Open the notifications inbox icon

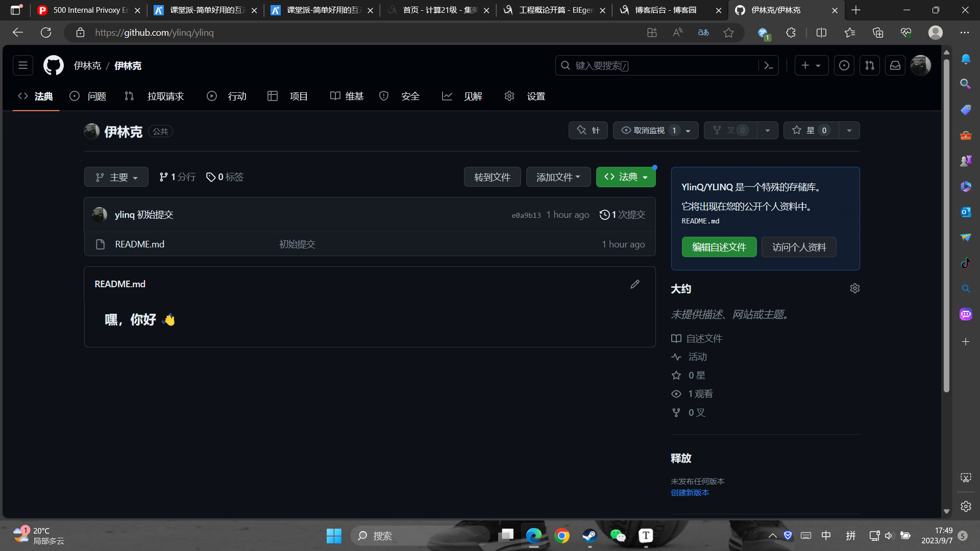[x=895, y=65]
